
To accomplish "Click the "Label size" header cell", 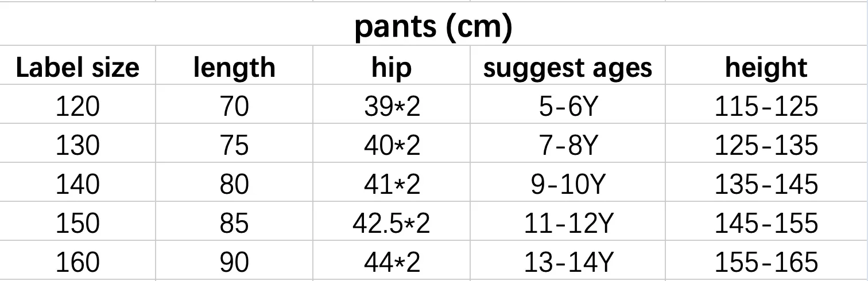I will click(77, 66).
